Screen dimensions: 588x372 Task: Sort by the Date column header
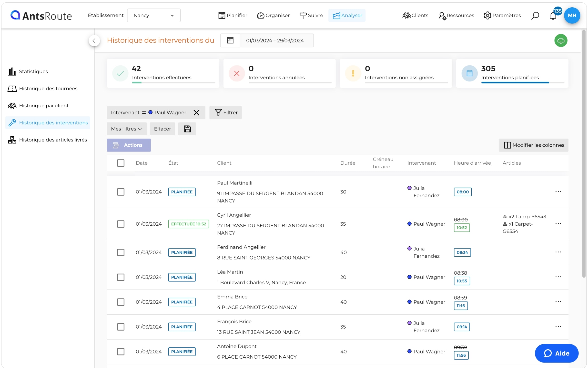point(142,163)
